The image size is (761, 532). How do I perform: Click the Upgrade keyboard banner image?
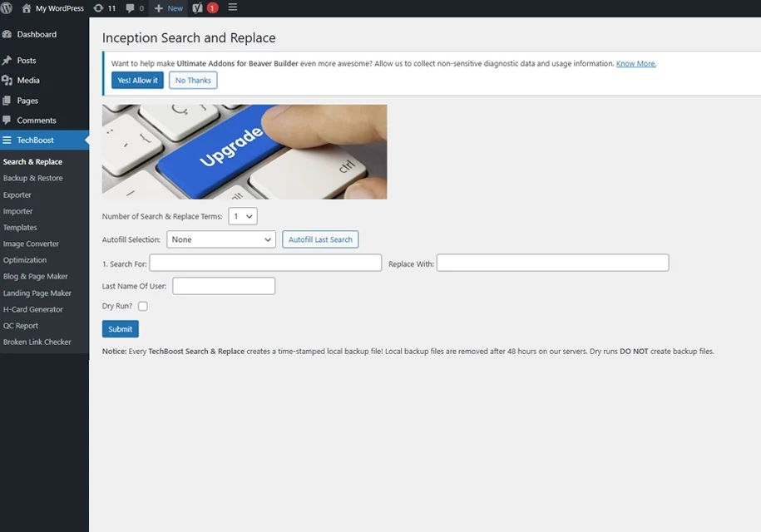245,152
